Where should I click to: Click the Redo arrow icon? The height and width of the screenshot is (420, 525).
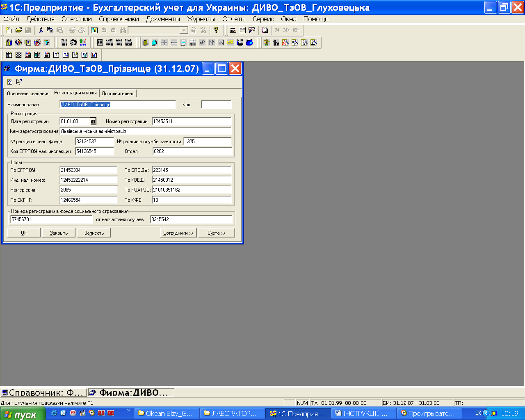tap(113, 30)
